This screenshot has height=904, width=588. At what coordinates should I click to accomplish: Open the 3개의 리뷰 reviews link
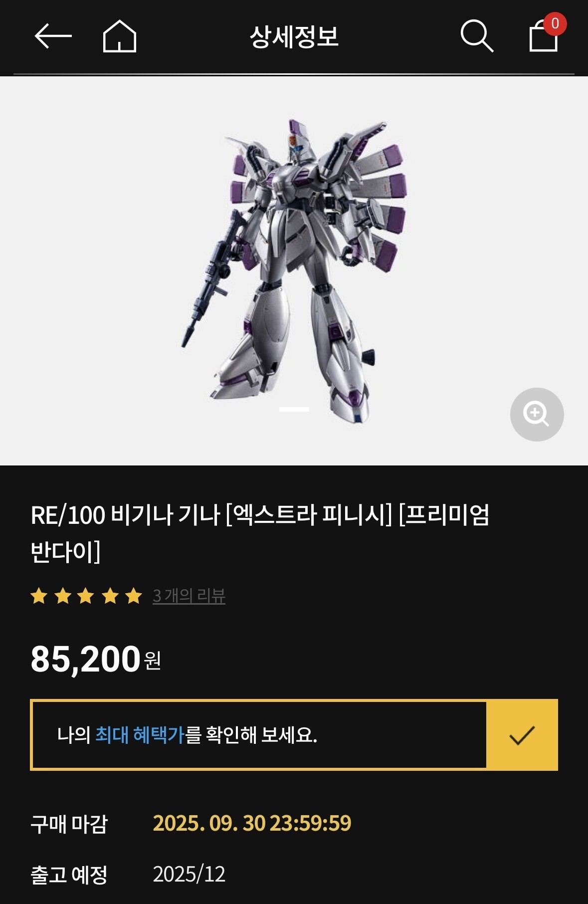189,596
